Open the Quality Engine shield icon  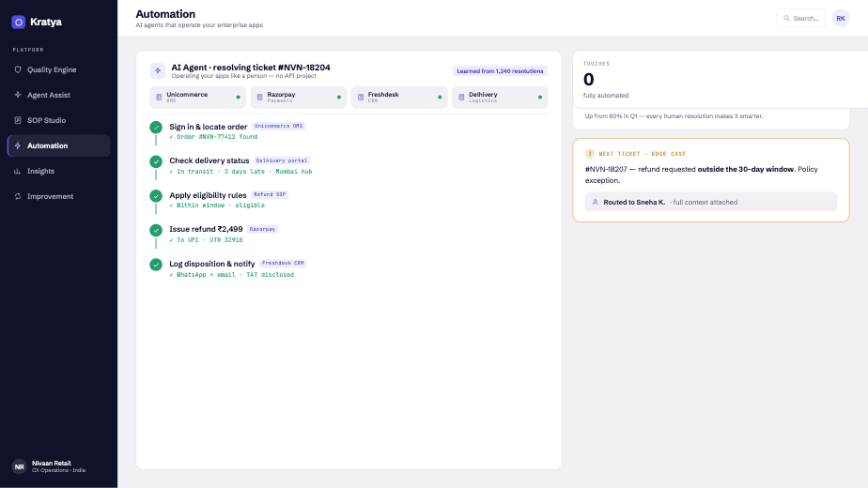click(x=18, y=69)
